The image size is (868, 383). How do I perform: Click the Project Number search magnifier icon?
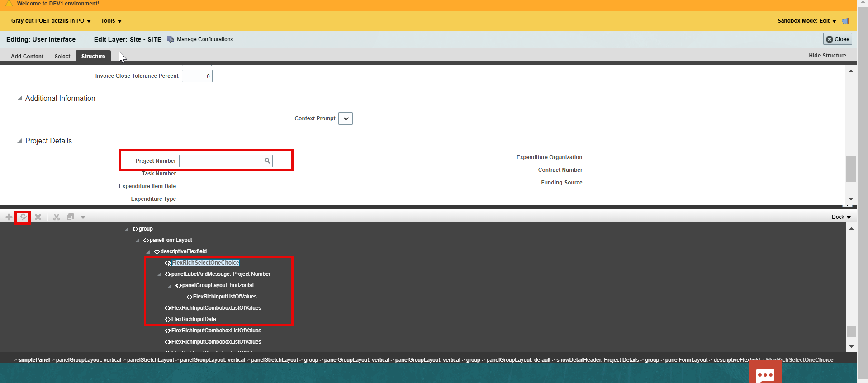pos(267,161)
